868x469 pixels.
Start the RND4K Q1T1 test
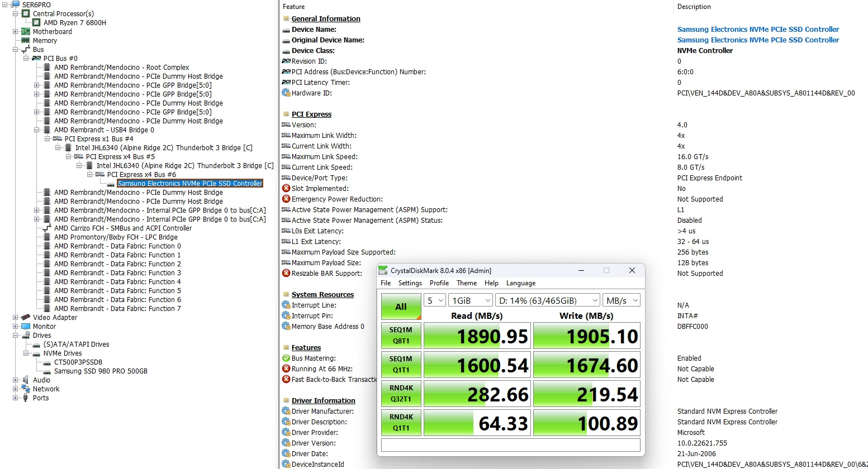[x=401, y=423]
